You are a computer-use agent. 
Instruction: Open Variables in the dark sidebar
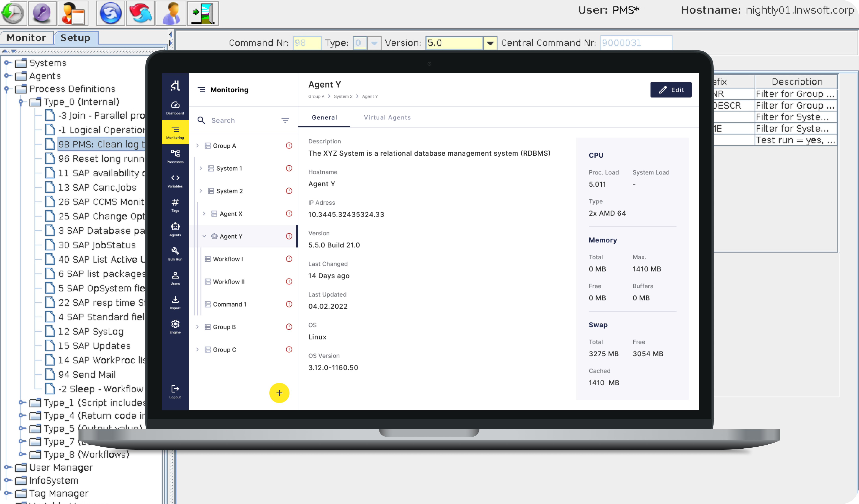[175, 181]
